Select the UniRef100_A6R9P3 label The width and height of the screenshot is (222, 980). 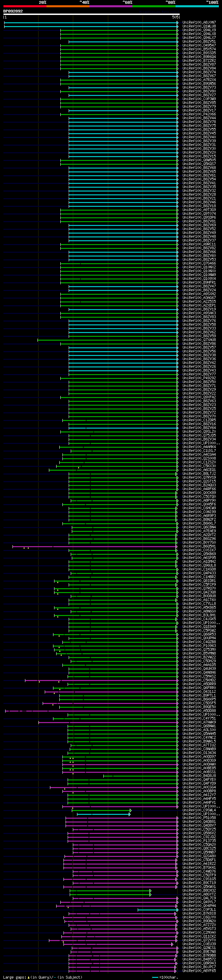pos(199,516)
